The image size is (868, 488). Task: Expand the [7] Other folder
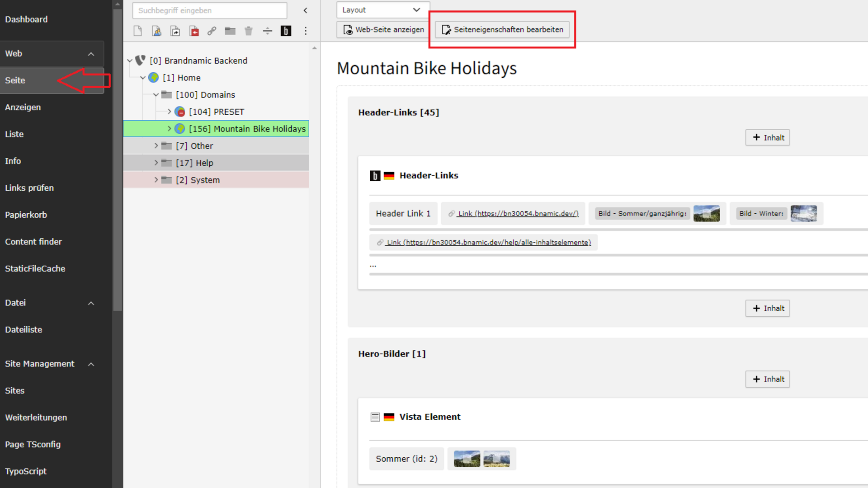click(x=156, y=146)
